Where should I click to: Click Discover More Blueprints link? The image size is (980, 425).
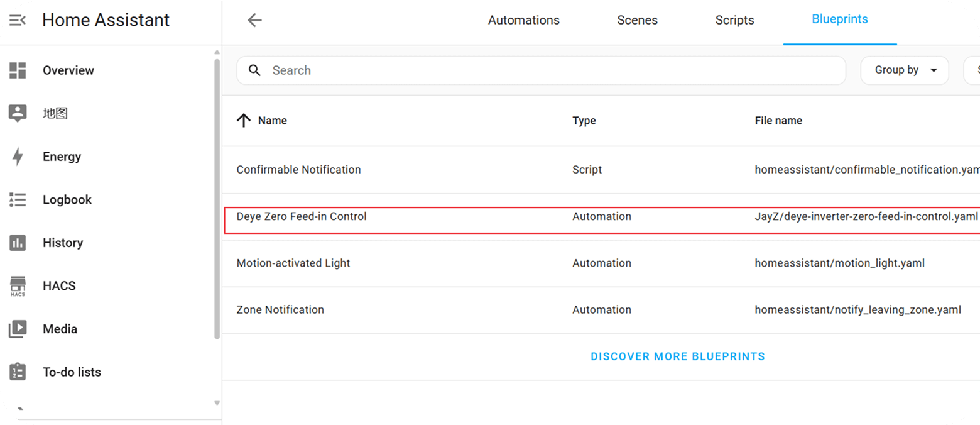click(x=678, y=356)
